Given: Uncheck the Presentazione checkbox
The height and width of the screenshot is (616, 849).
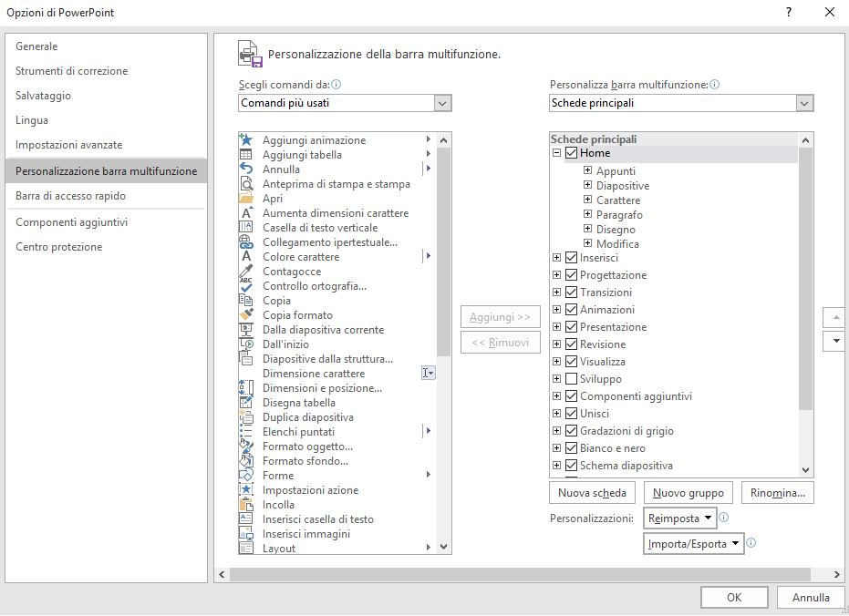Looking at the screenshot, I should click(571, 327).
